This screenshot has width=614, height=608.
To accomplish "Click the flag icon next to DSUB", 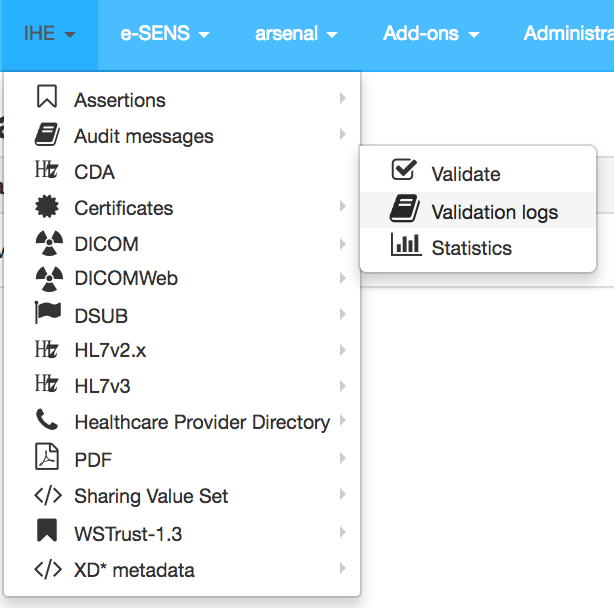I will pos(46,315).
